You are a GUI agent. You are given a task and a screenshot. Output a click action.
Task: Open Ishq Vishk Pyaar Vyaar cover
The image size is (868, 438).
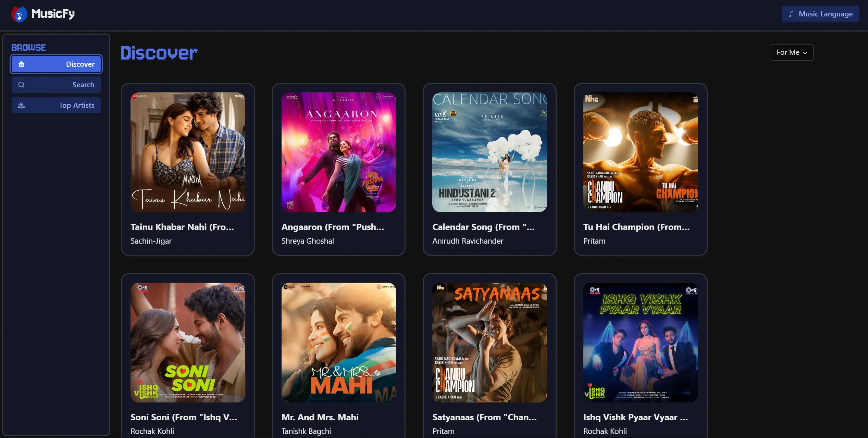coord(640,342)
